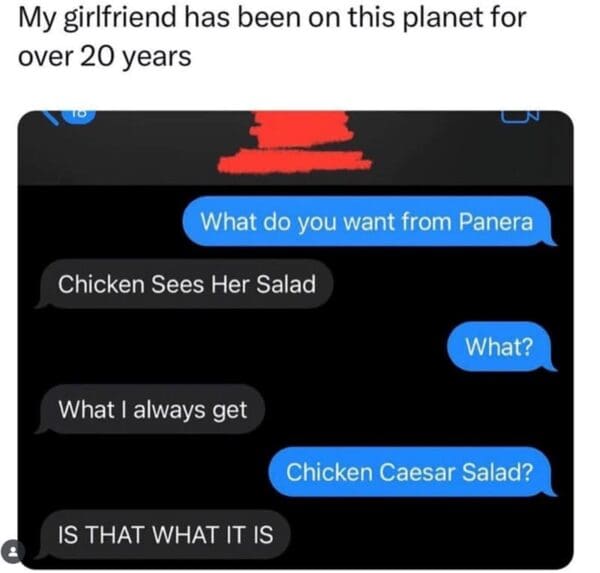The height and width of the screenshot is (573, 600).
Task: Tap the "Chicken Caesar Salad?" bubble
Action: pos(411,472)
